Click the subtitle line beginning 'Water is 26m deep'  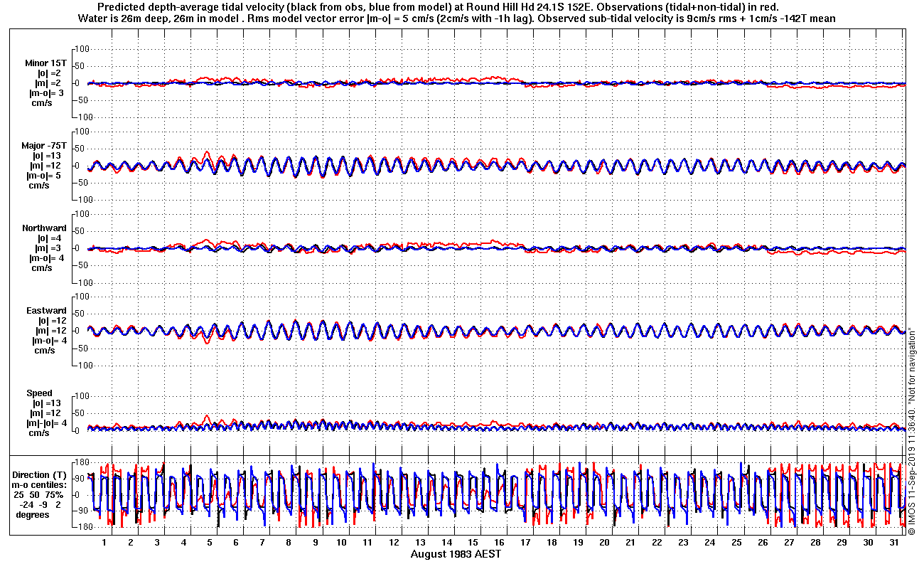(x=456, y=18)
